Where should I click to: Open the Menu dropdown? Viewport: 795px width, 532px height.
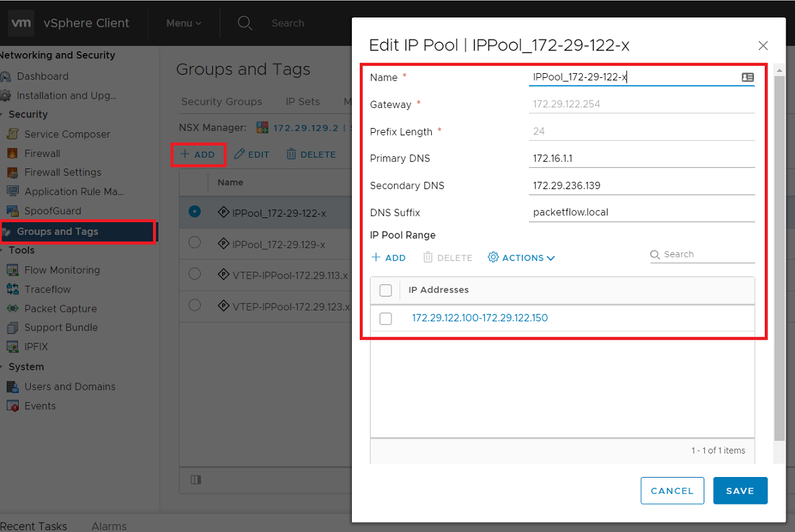[183, 23]
